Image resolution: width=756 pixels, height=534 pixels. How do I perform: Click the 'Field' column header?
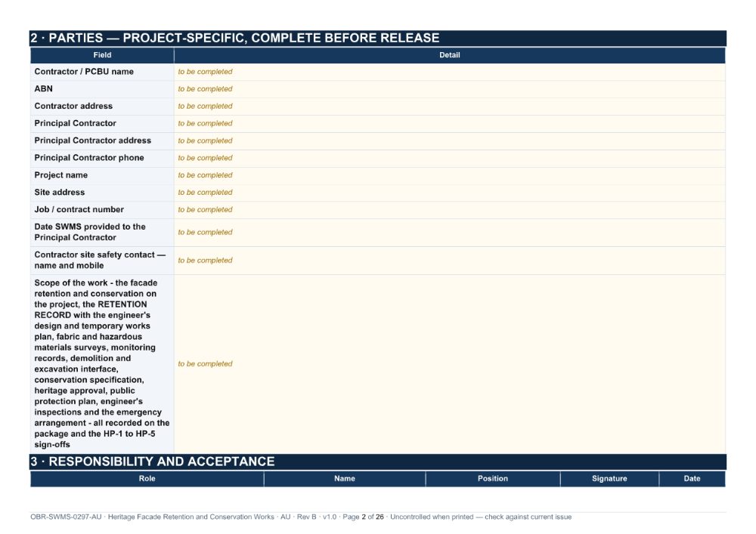pos(102,55)
